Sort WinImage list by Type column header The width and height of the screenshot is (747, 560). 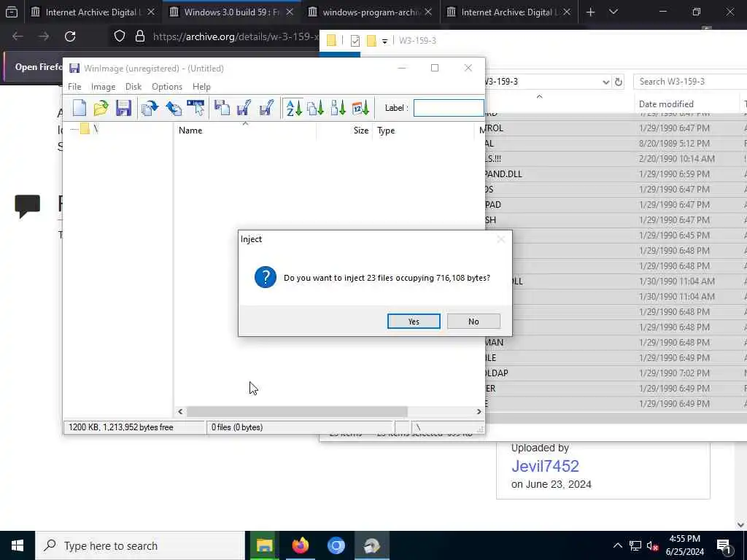tap(386, 131)
